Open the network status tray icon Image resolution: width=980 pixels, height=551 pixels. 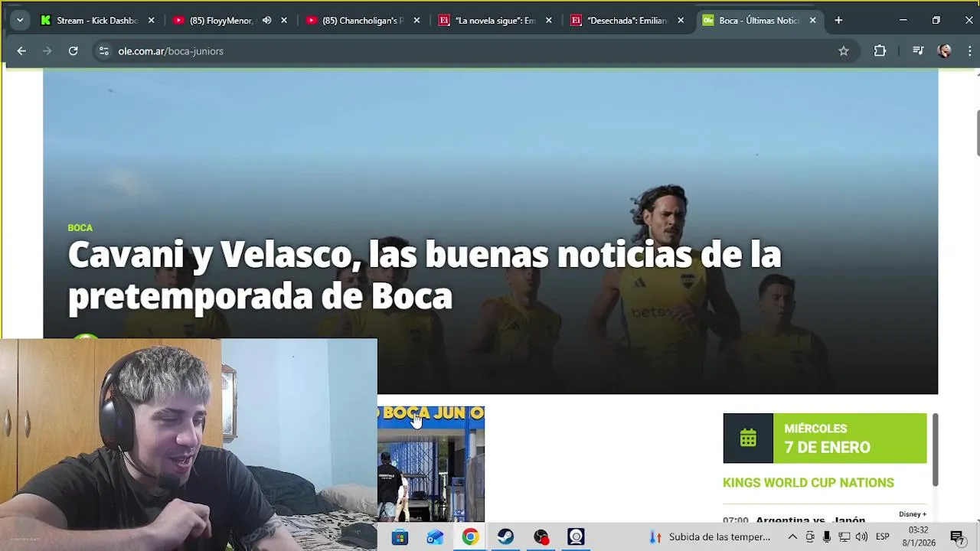point(844,537)
